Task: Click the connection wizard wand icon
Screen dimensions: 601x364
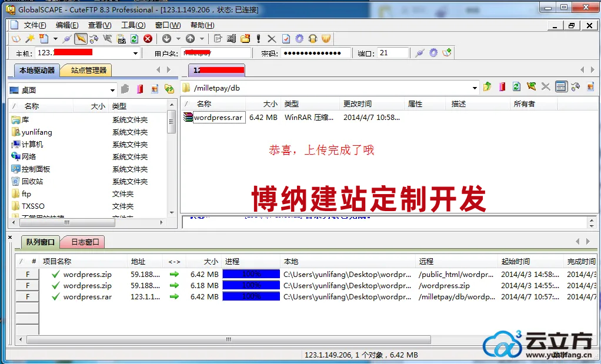Action: click(x=29, y=39)
